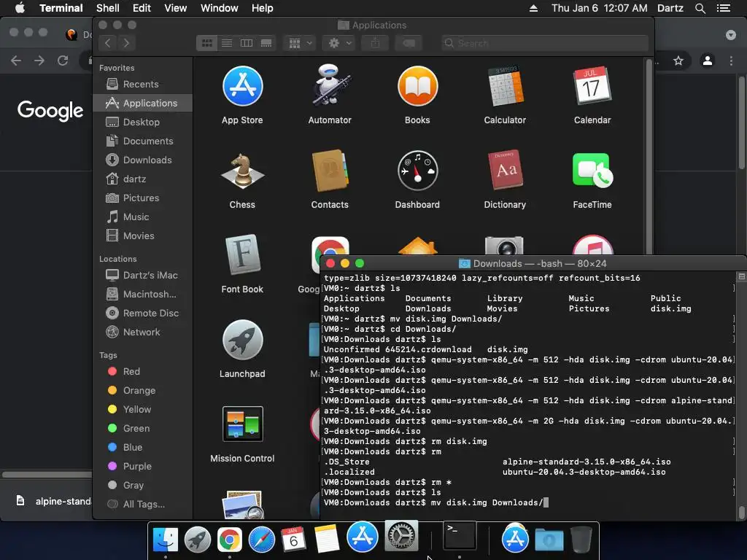The width and height of the screenshot is (747, 560).
Task: Open the Calendar application icon in Finder
Action: tap(592, 86)
